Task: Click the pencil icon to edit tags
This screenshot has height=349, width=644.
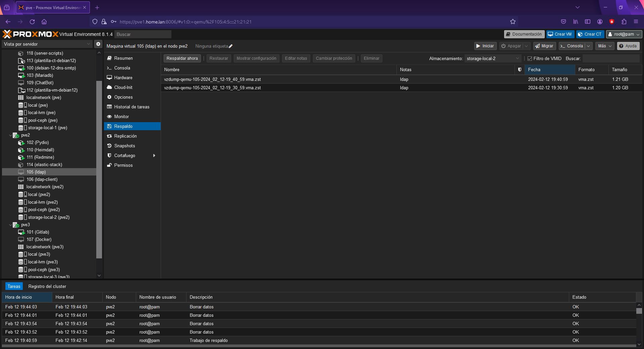Action: point(230,46)
